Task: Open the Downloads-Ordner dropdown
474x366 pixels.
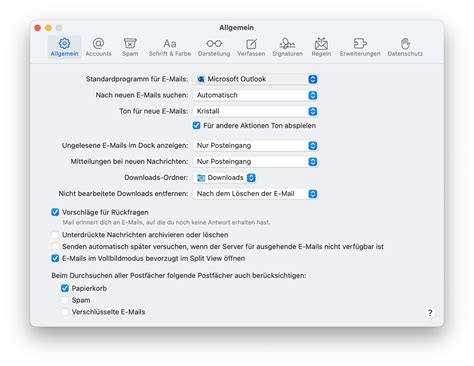Action: coord(224,177)
